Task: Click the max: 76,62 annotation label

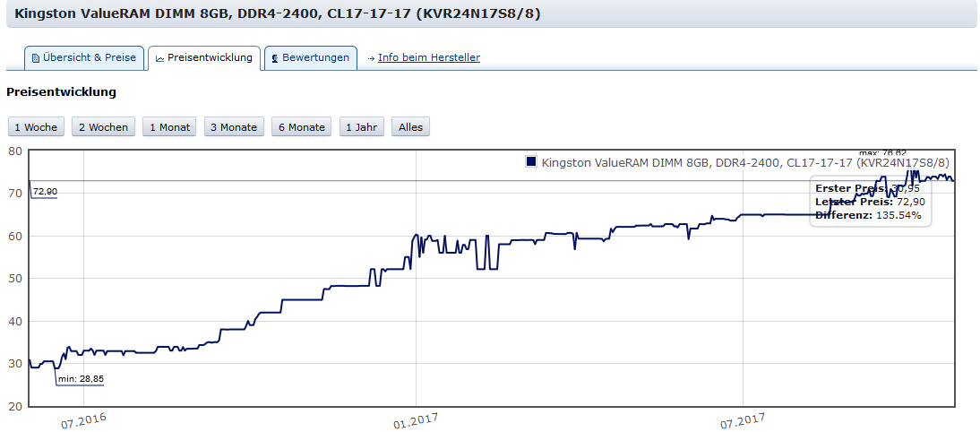Action: point(881,152)
